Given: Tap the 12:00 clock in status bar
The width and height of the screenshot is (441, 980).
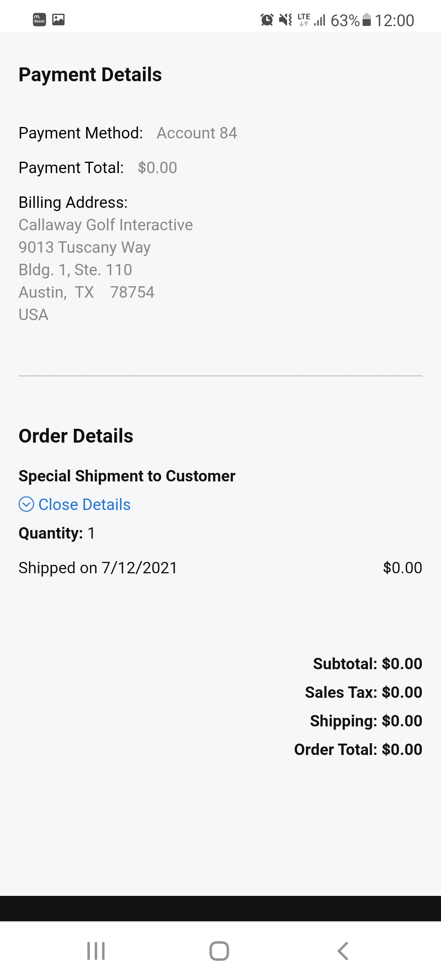Looking at the screenshot, I should point(394,20).
